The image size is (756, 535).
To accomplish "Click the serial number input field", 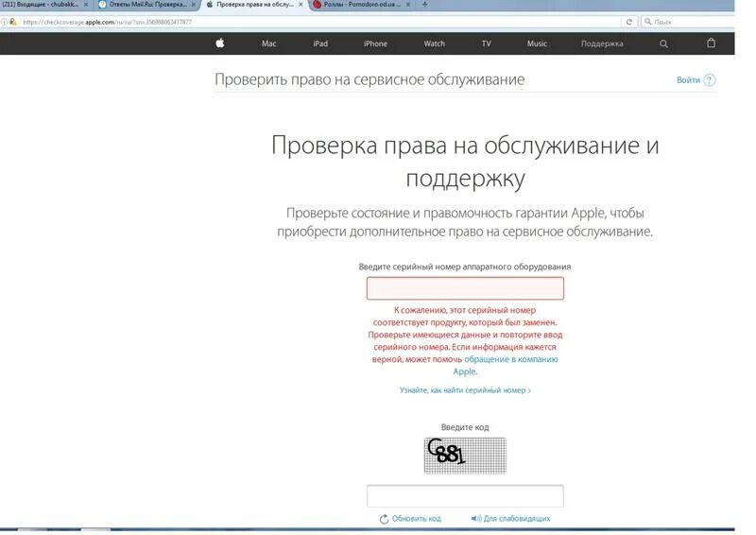I will pos(465,288).
